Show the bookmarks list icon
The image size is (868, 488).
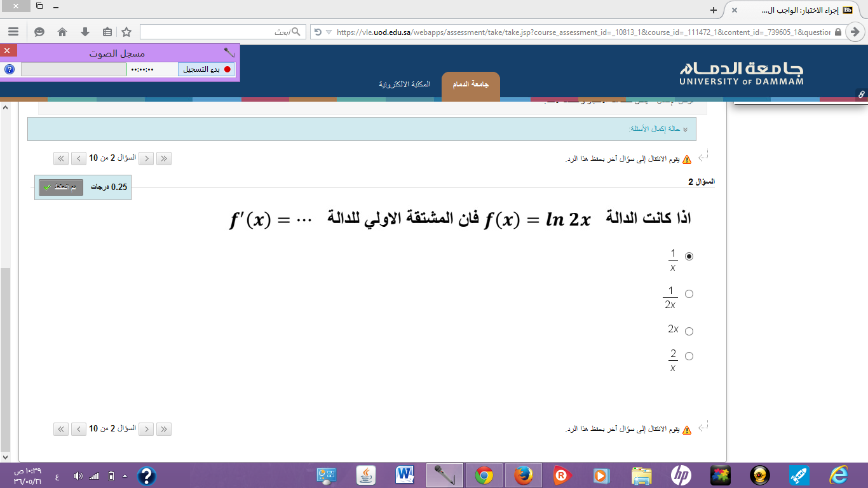(x=107, y=32)
